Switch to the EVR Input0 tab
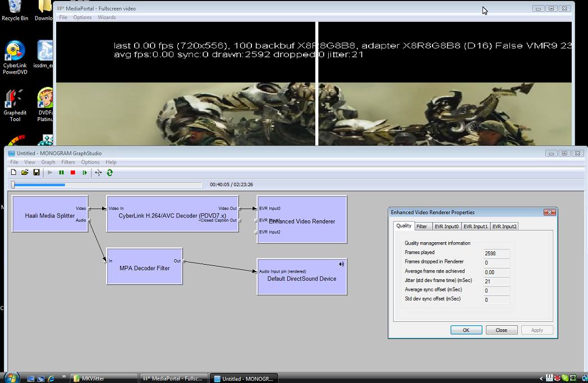This screenshot has width=588, height=383. (x=446, y=227)
